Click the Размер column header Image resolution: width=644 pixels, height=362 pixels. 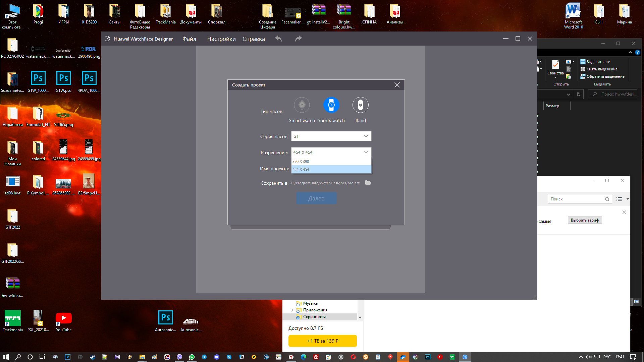(x=552, y=106)
